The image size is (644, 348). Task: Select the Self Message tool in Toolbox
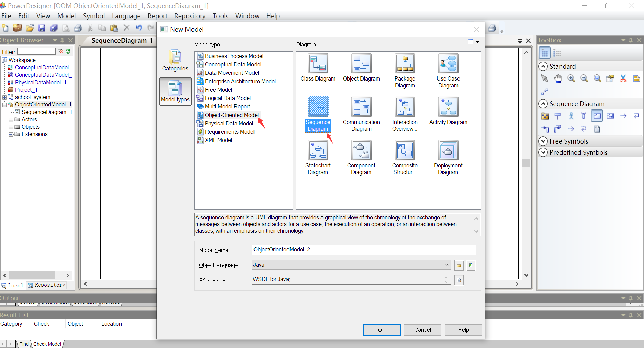(x=636, y=116)
